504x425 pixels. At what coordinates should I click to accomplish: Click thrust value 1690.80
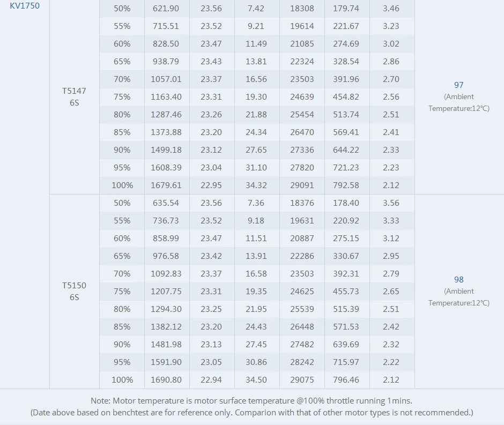[166, 379]
